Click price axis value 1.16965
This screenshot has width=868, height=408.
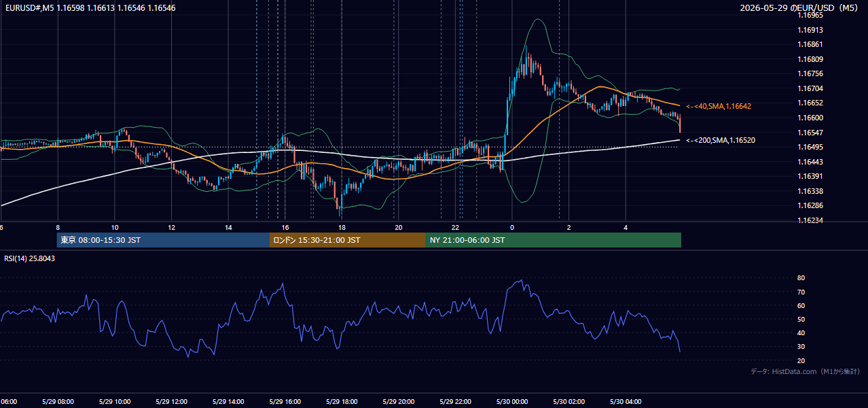(x=811, y=15)
